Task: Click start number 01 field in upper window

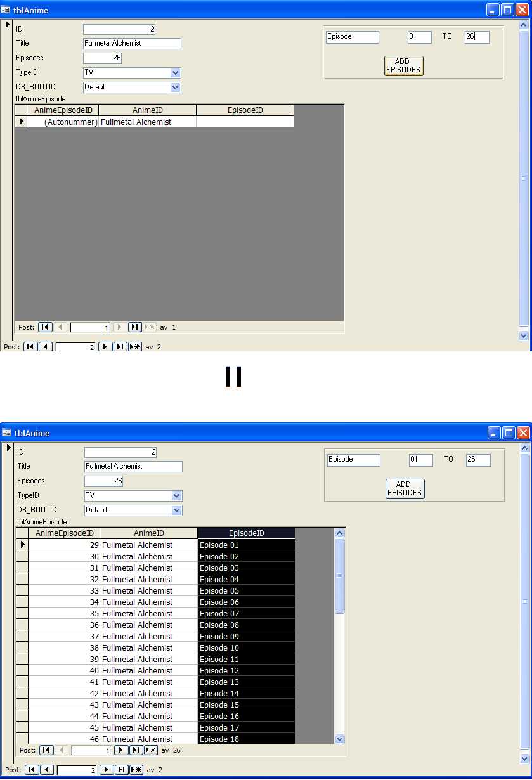Action: click(419, 37)
